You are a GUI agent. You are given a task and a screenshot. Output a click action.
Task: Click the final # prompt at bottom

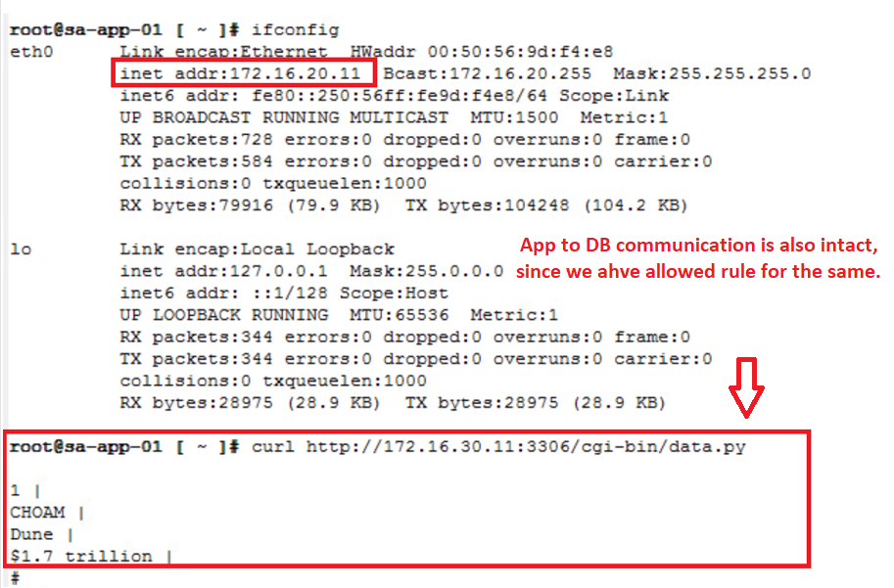16,578
